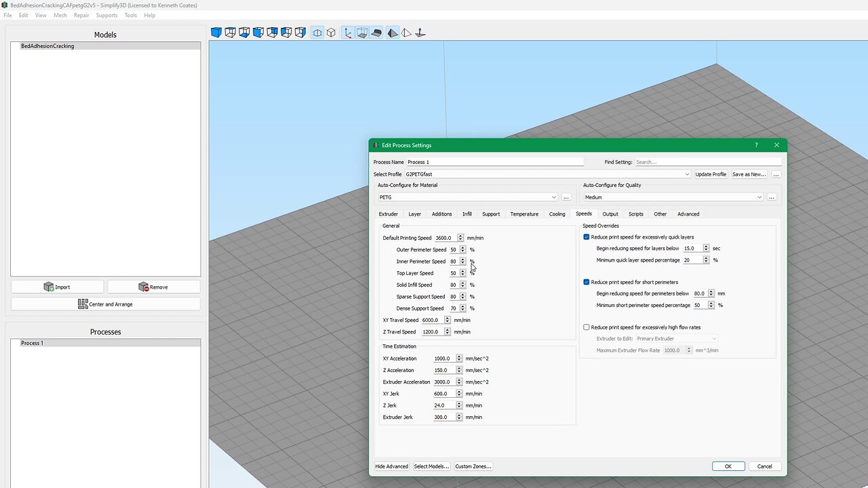
Task: Toggle perspective projection view icon
Action: 317,33
